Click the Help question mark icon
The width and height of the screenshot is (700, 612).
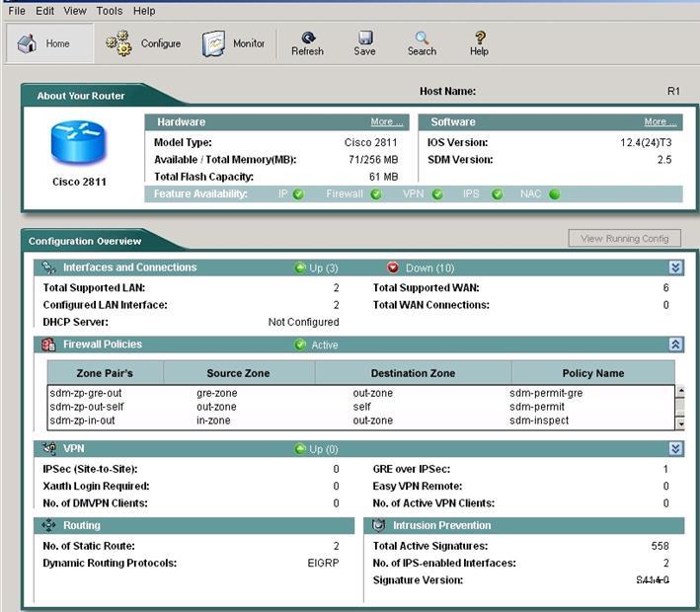(480, 38)
